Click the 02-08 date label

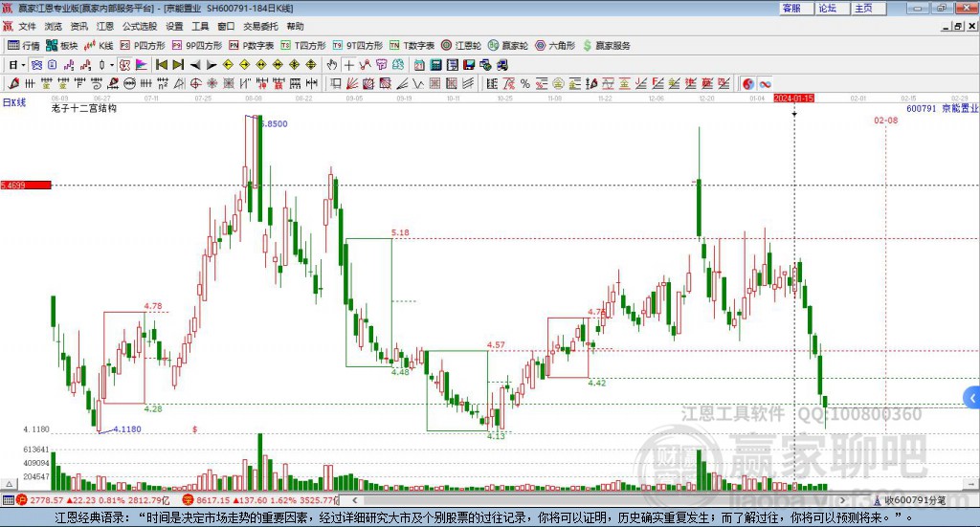pyautogui.click(x=885, y=120)
